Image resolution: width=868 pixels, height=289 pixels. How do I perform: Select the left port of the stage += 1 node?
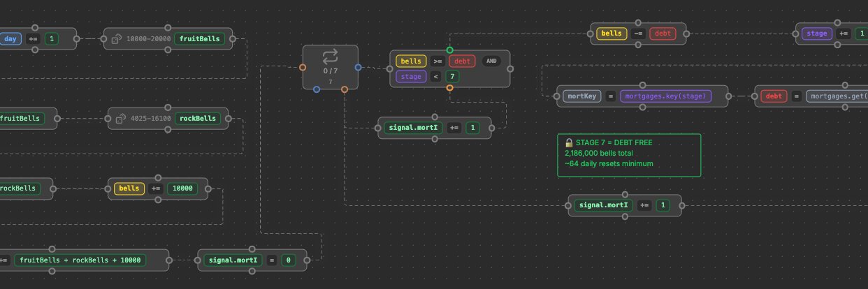(x=796, y=34)
